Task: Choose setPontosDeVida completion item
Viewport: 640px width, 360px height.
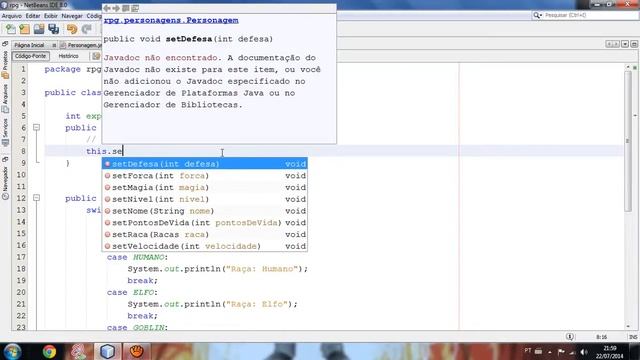Action: point(204,223)
